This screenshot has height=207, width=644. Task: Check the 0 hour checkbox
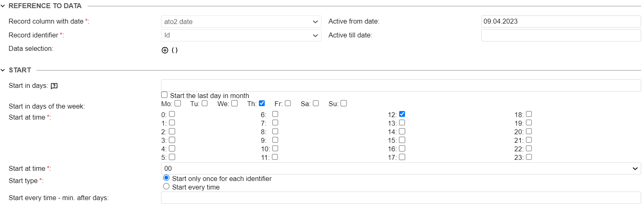tap(172, 114)
